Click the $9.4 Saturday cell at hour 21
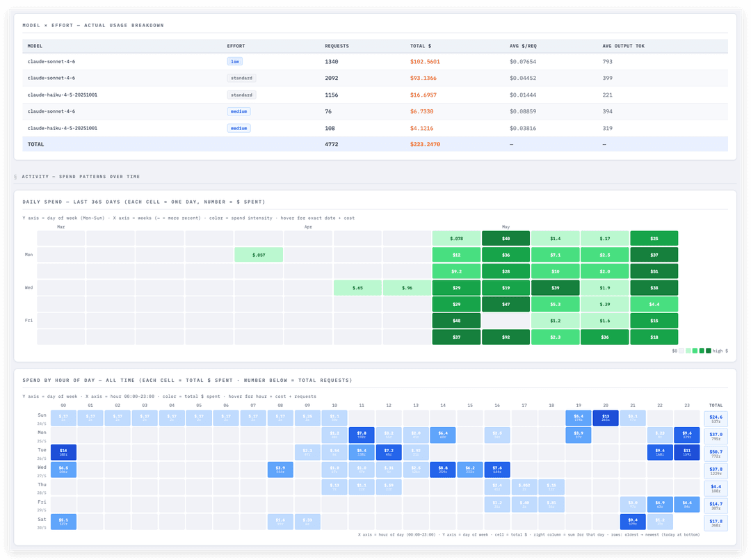This screenshot has width=751, height=560. click(633, 522)
